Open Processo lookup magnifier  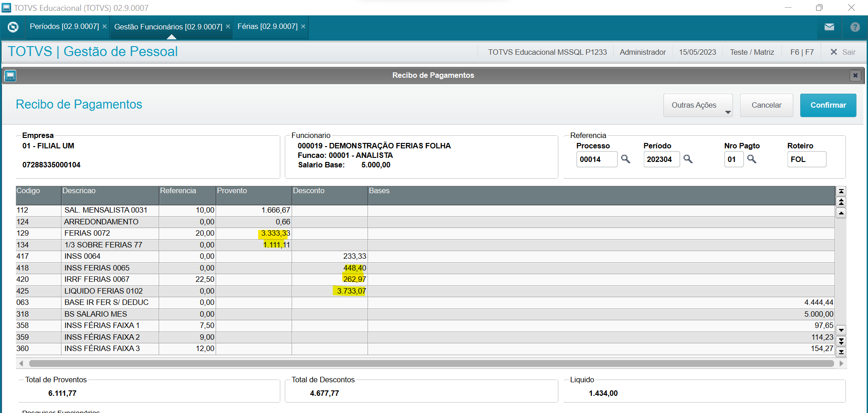[x=626, y=159]
